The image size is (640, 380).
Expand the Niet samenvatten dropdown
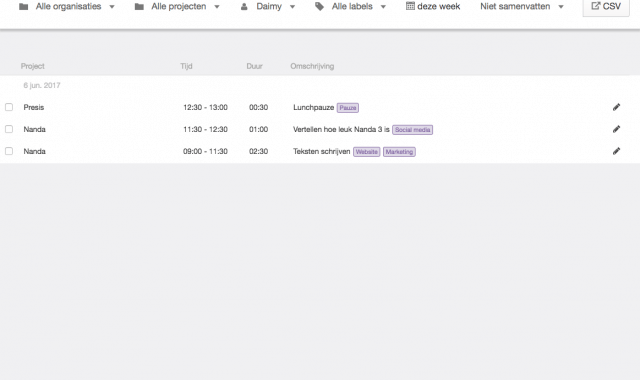pos(522,7)
